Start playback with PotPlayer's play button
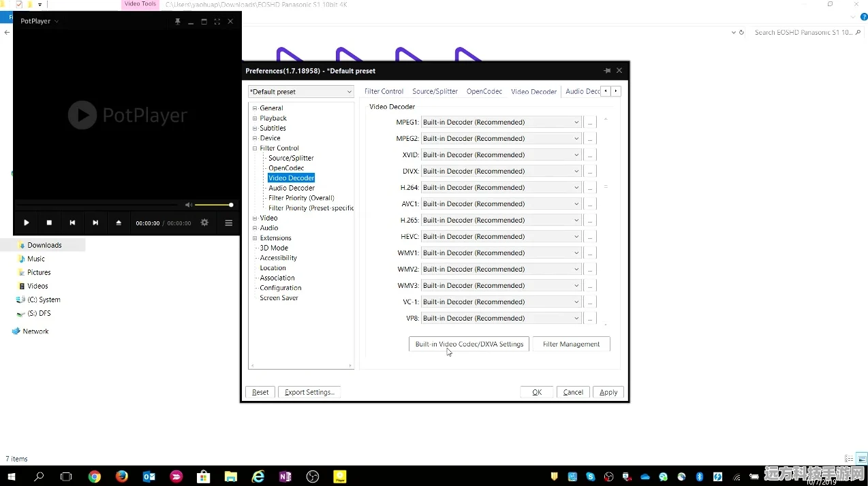 (26, 223)
